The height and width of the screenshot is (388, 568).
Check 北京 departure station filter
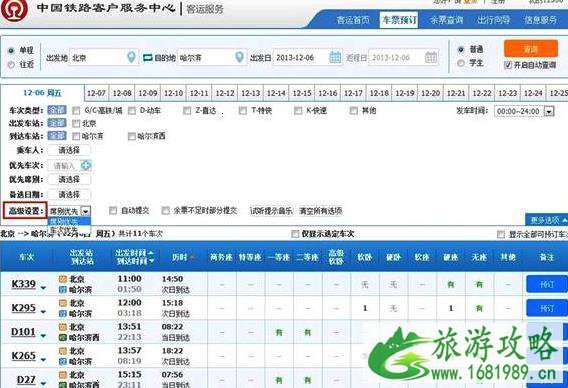pos(76,124)
